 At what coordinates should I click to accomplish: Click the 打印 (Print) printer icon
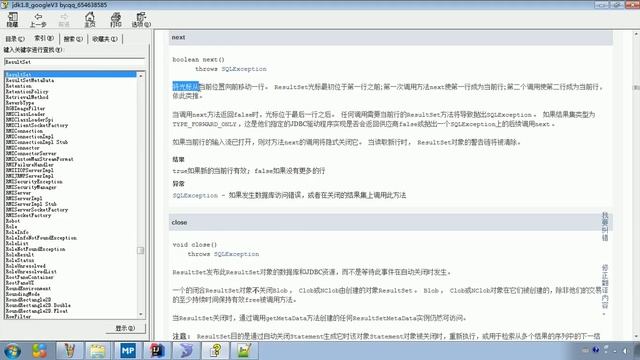(x=116, y=19)
